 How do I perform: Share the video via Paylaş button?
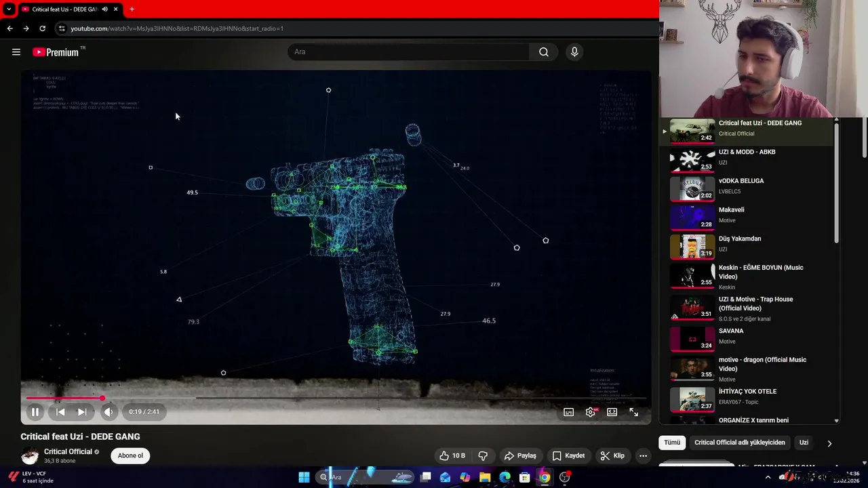click(x=521, y=455)
